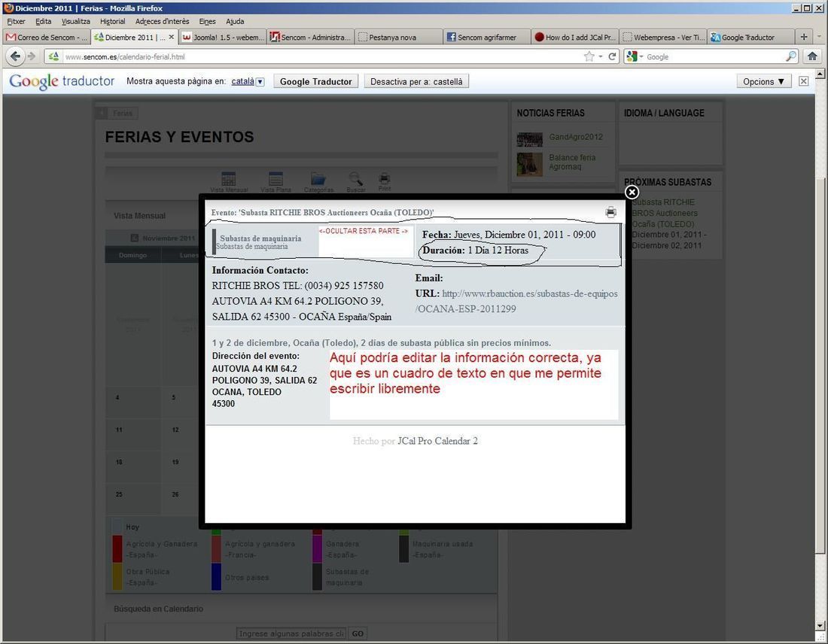The image size is (828, 644).
Task: Click the Google search box
Action: (713, 56)
